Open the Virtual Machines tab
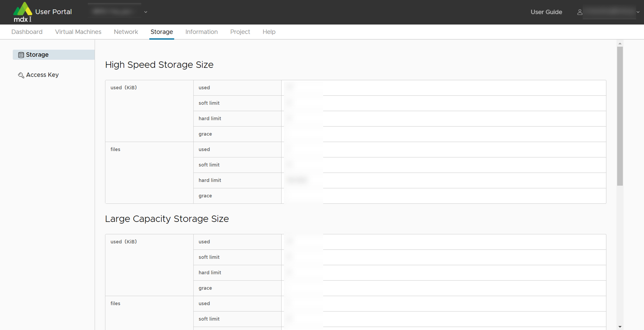This screenshot has width=644, height=330. tap(78, 32)
